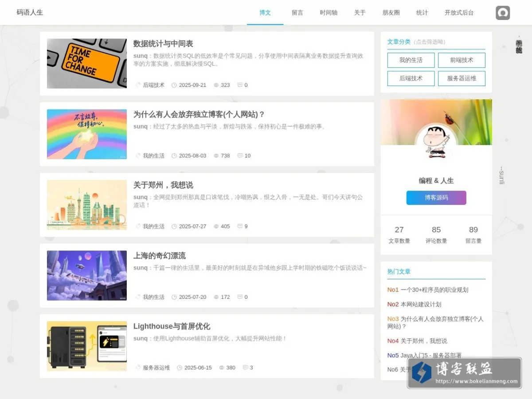Click the 热门文章 section heading

pos(399,272)
